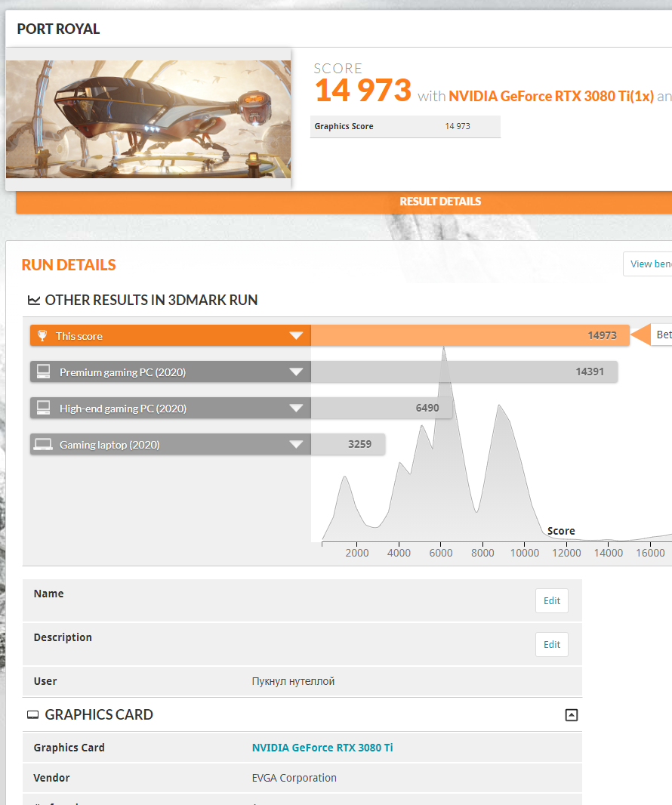Click the 6490 High-end gaming PC bar value
672x805 pixels.
[427, 408]
